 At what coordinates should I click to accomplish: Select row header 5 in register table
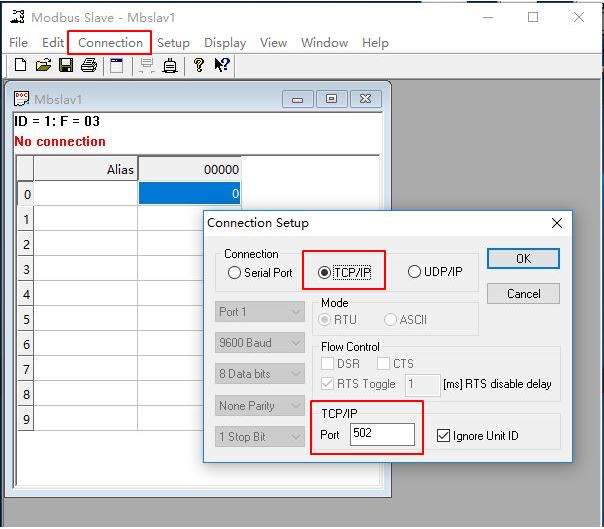point(26,319)
